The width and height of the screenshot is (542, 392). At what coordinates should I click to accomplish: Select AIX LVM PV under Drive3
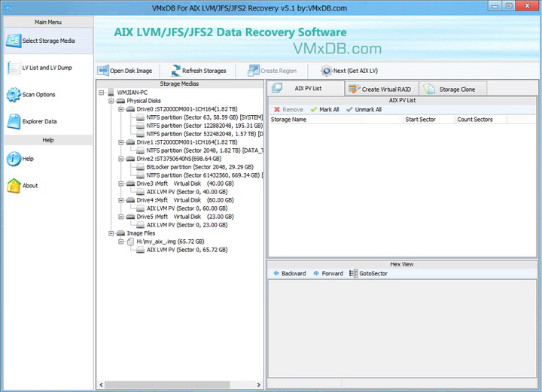(x=179, y=192)
